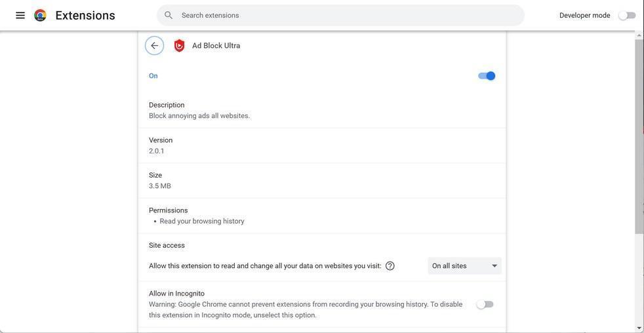This screenshot has height=333, width=644.
Task: Turn on Developer mode toggle
Action: (627, 16)
